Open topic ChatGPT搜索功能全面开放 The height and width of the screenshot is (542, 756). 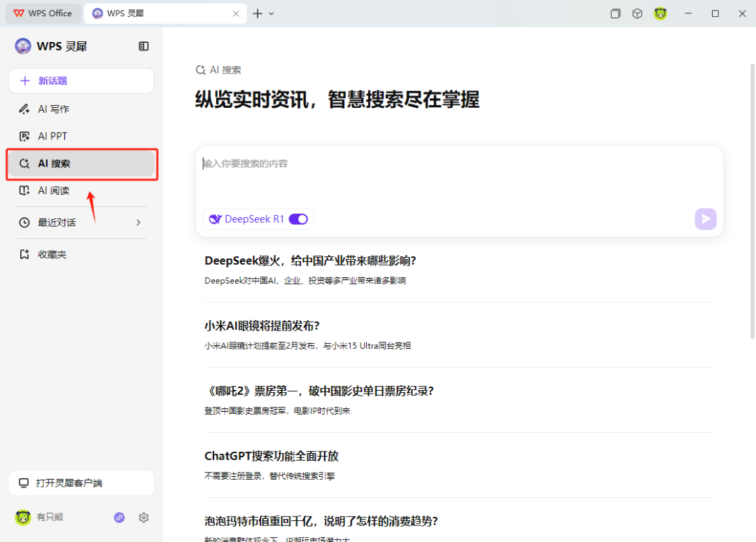[x=272, y=456]
